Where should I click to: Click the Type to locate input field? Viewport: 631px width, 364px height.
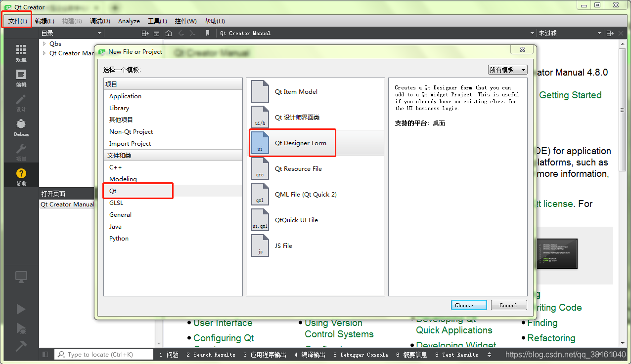click(x=104, y=354)
